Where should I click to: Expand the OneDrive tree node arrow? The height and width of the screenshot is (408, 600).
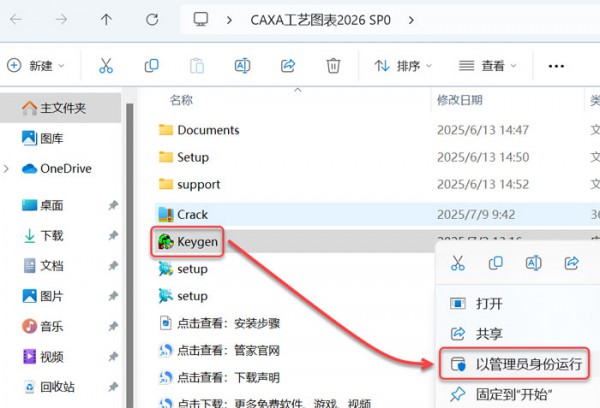click(x=6, y=168)
